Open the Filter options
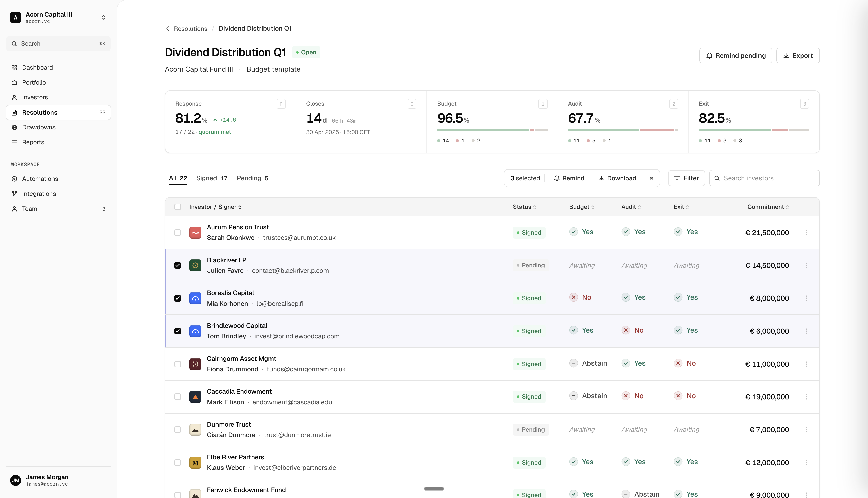This screenshot has width=868, height=498. tap(686, 178)
